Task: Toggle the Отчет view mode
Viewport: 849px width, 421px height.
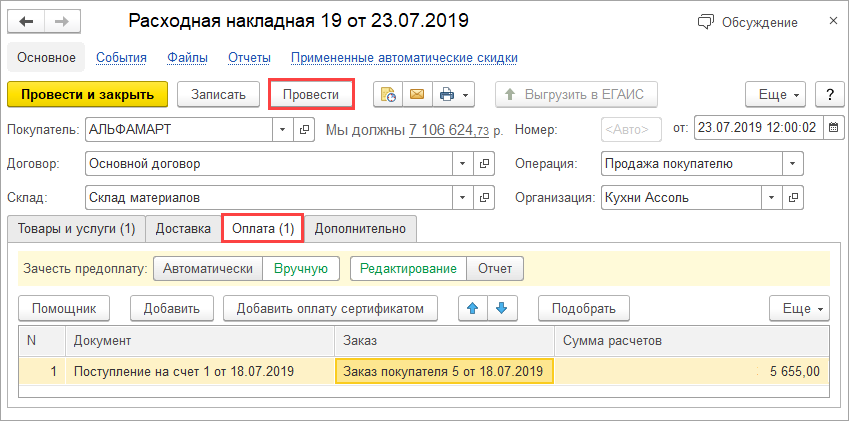Action: pyautogui.click(x=495, y=268)
